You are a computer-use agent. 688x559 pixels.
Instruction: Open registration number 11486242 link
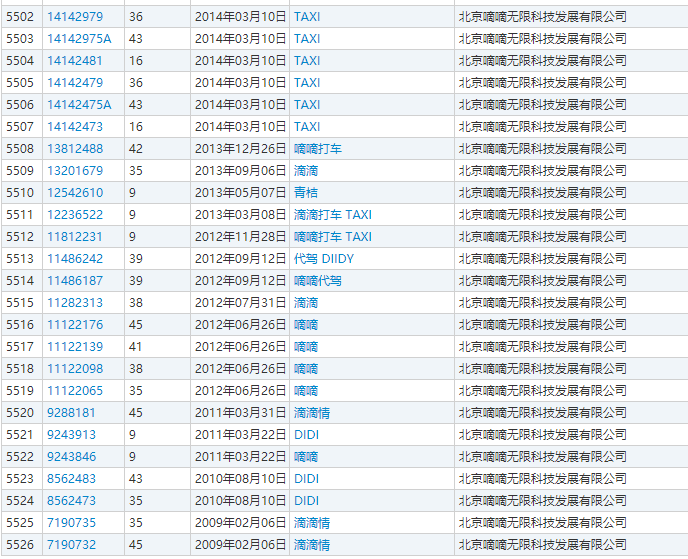click(x=75, y=258)
